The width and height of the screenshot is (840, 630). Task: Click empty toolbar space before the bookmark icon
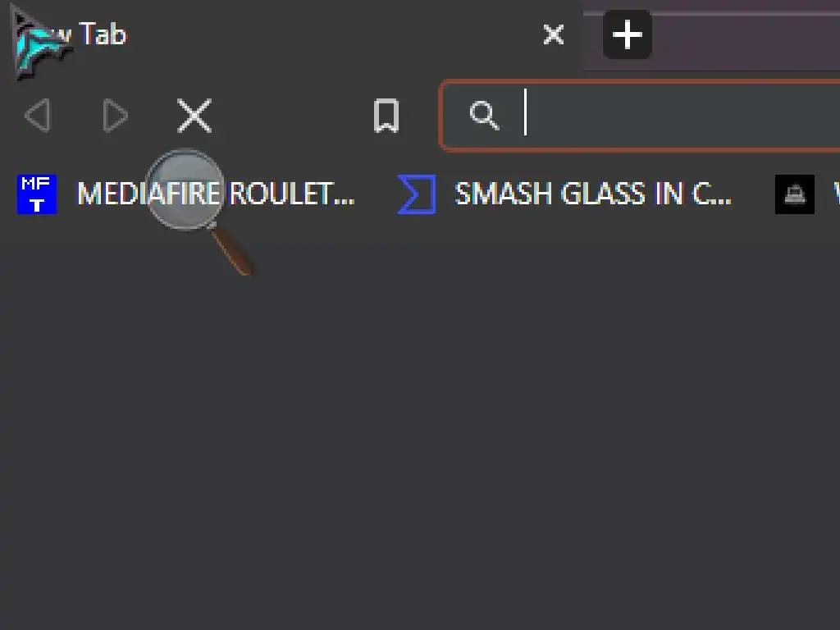pos(292,115)
